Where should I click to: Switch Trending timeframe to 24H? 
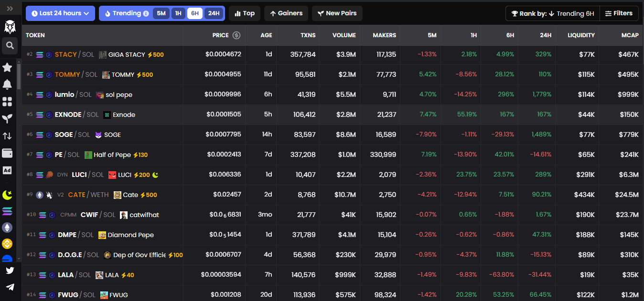(213, 13)
